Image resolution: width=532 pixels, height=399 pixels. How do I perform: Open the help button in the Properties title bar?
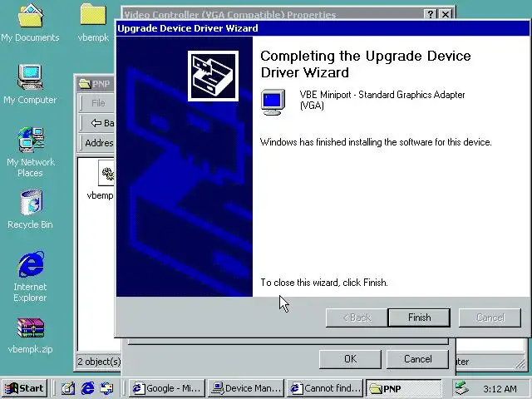tap(431, 14)
